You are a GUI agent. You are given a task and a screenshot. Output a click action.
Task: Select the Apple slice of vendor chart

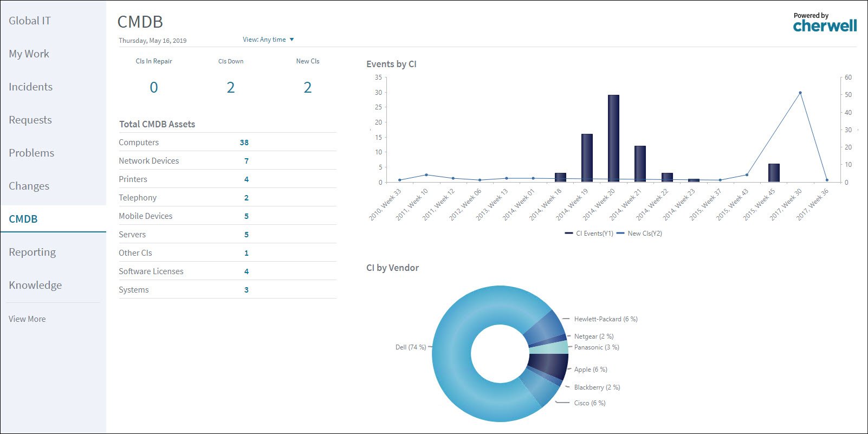click(548, 365)
